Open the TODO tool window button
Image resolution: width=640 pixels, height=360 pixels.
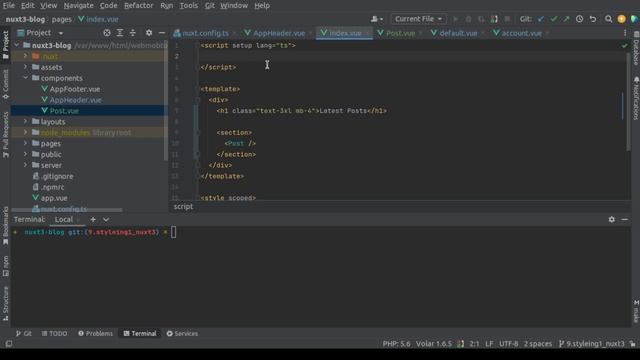tap(54, 333)
